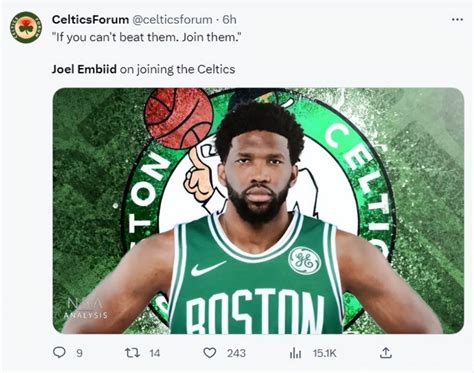The height and width of the screenshot is (373, 474).
Task: Open the three-dot more options menu
Action: tap(457, 19)
